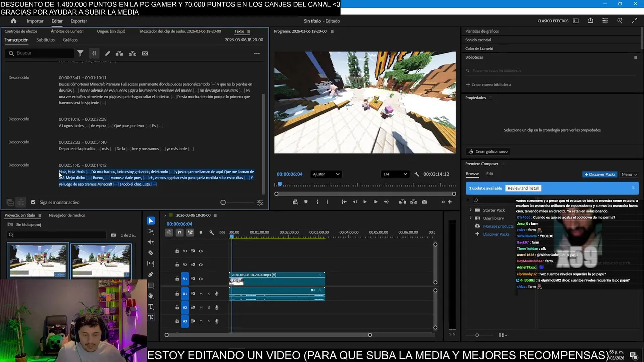Image resolution: width=644 pixels, height=362 pixels.
Task: Open Manage products link
Action: click(498, 226)
